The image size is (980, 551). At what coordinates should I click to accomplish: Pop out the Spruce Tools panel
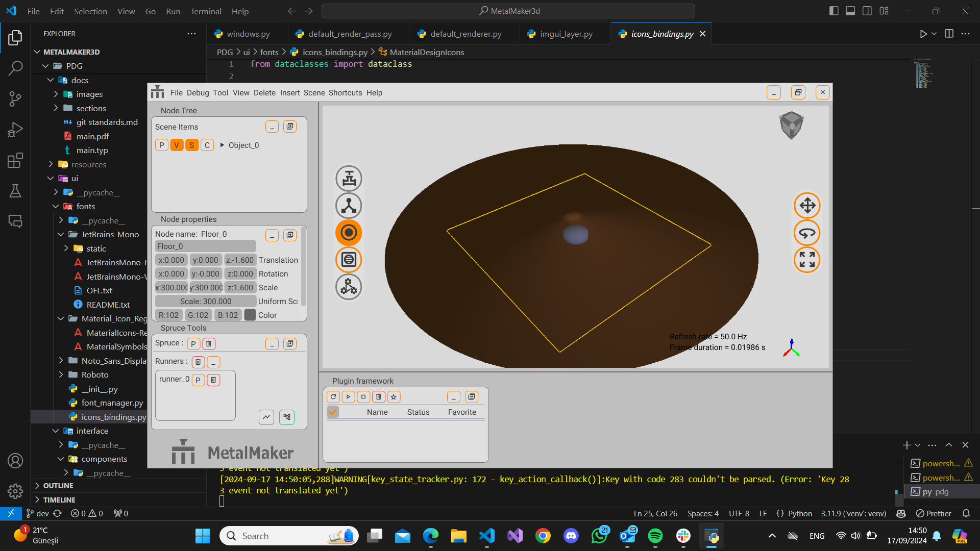290,344
